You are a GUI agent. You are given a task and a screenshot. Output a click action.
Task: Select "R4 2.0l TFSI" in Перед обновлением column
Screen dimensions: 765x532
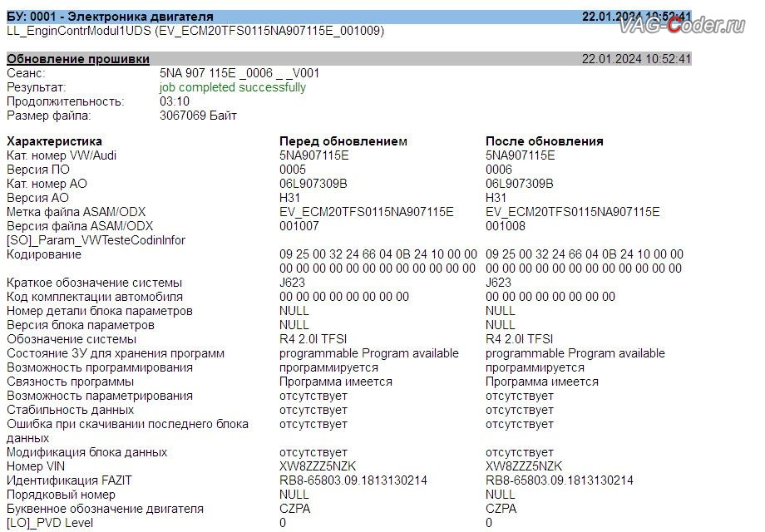(x=313, y=339)
